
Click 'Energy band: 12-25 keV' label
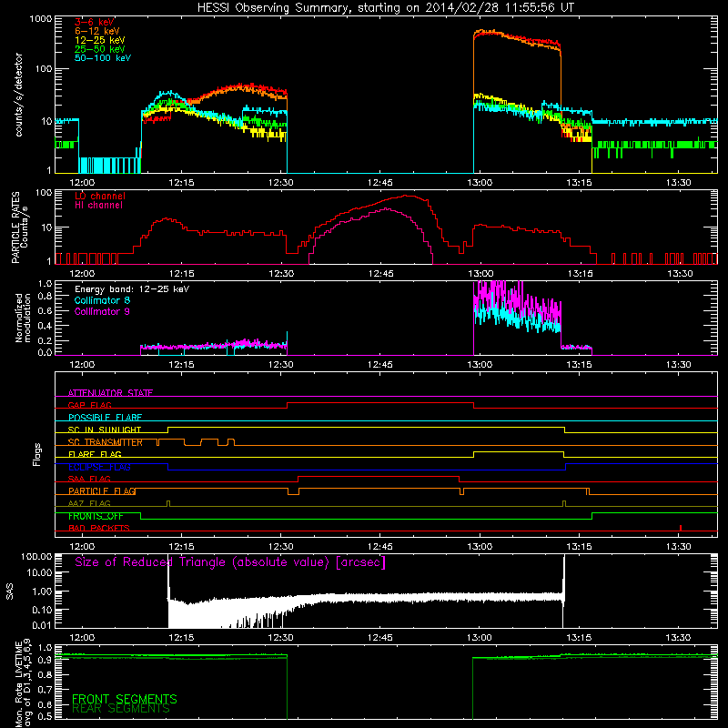(132, 289)
